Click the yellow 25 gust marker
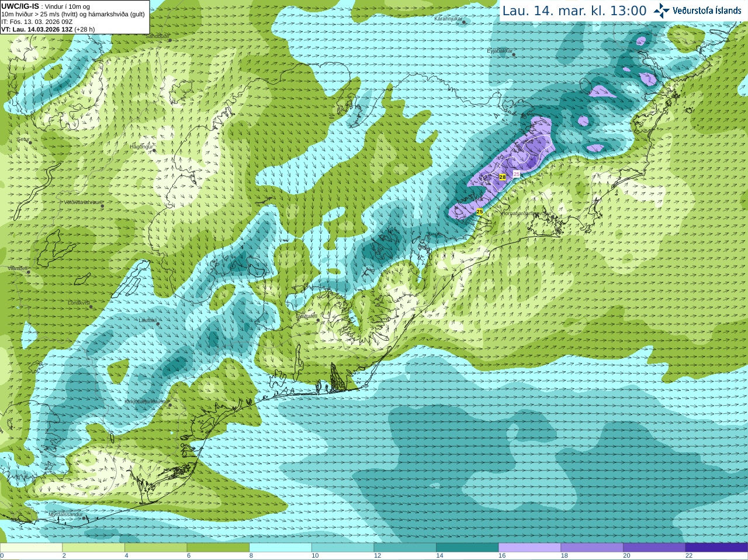 coord(480,212)
